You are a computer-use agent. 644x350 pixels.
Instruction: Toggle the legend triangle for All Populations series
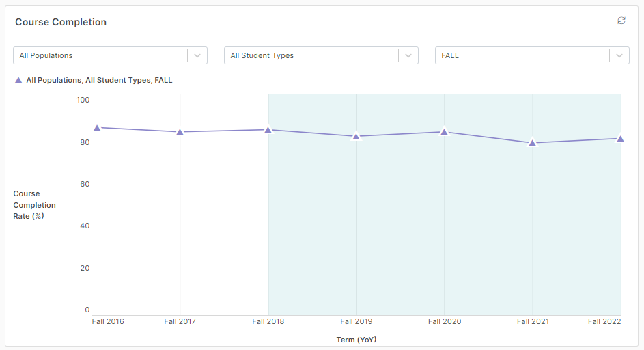18,80
